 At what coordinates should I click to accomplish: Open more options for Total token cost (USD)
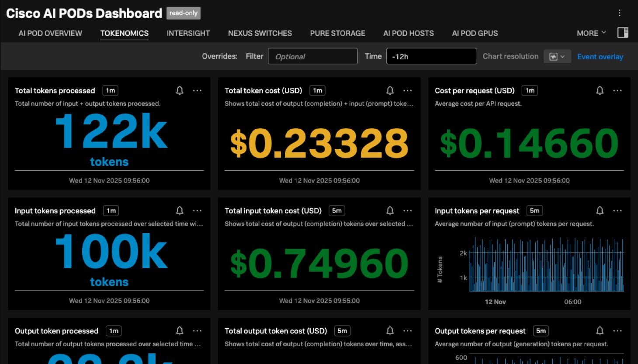(408, 90)
